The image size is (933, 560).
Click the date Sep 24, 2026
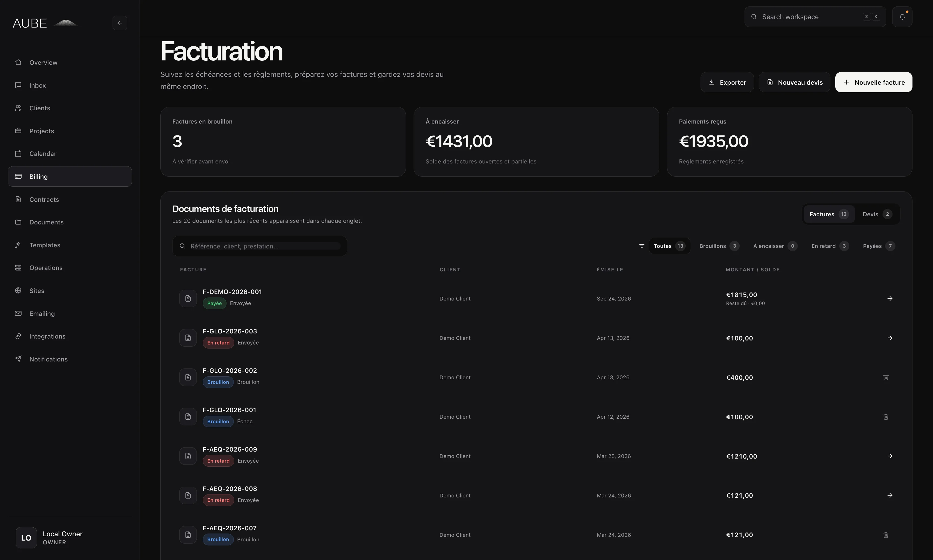(x=614, y=299)
